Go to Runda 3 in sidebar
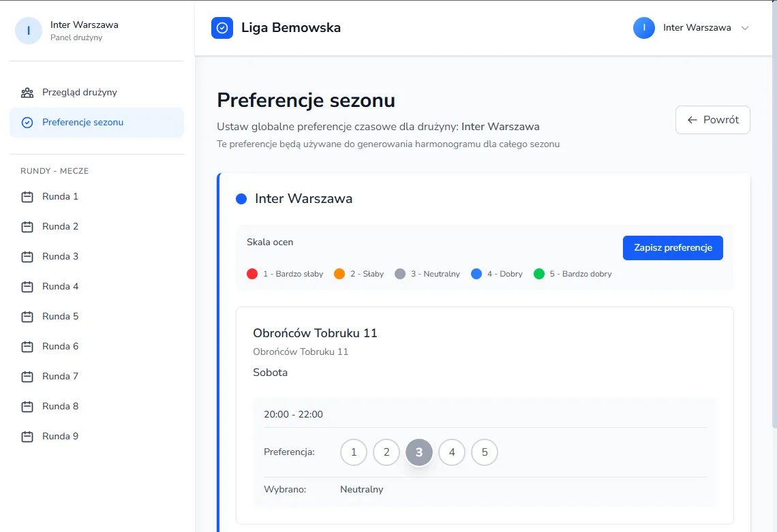This screenshot has height=532, width=777. pyautogui.click(x=60, y=257)
